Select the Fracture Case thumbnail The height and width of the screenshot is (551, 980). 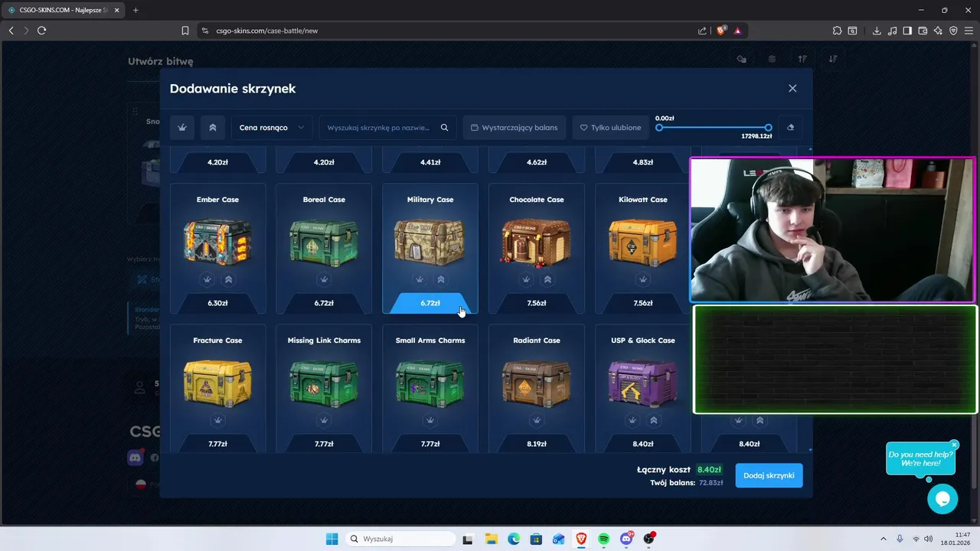click(217, 383)
